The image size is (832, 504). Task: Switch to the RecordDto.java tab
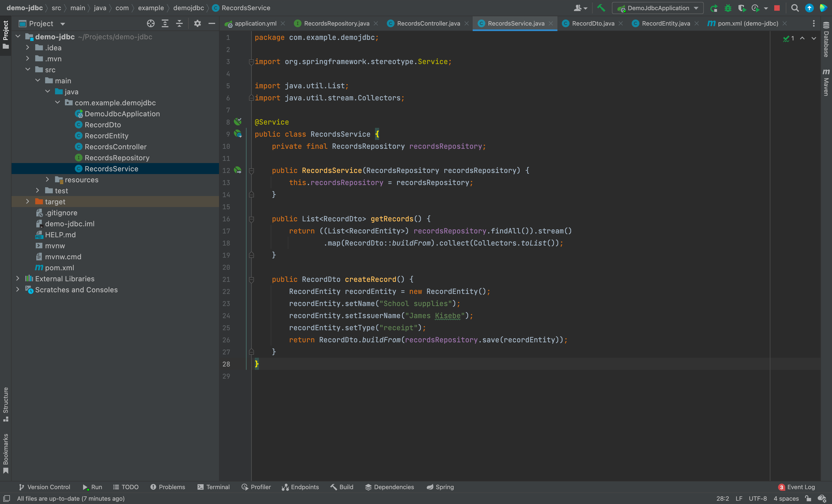[x=593, y=23]
